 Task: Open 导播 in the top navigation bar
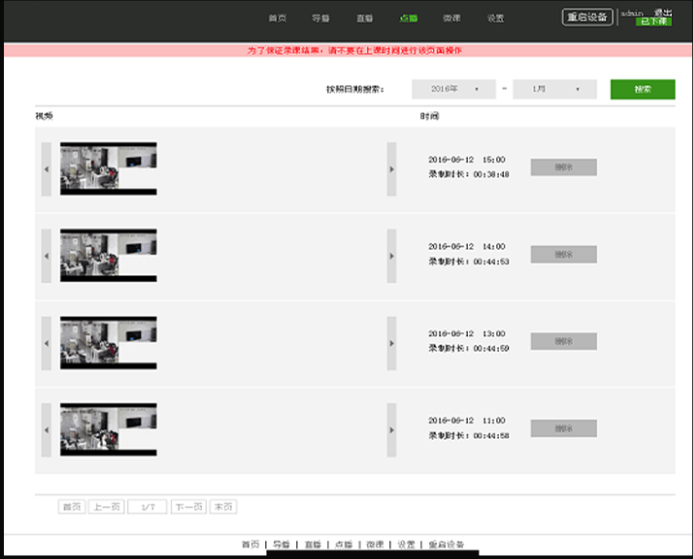[320, 18]
